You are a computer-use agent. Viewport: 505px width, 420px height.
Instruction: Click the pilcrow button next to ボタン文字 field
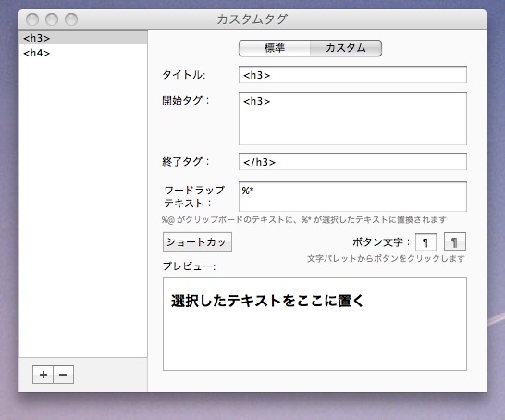click(x=455, y=241)
